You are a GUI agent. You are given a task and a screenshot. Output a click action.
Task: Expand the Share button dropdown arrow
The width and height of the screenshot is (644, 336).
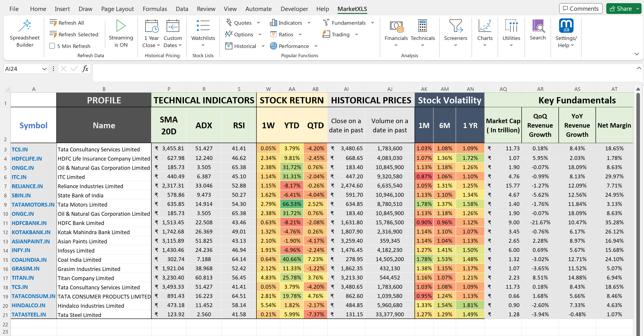(637, 9)
